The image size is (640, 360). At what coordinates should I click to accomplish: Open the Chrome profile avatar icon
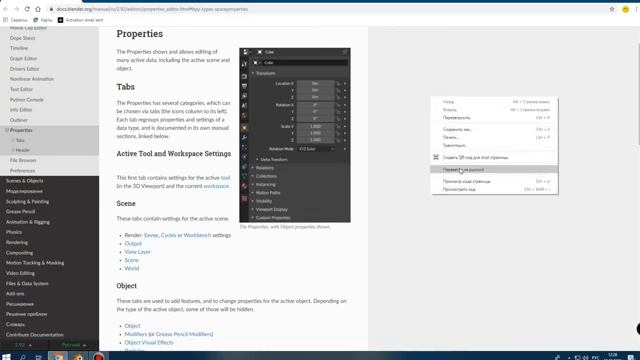tap(625, 9)
